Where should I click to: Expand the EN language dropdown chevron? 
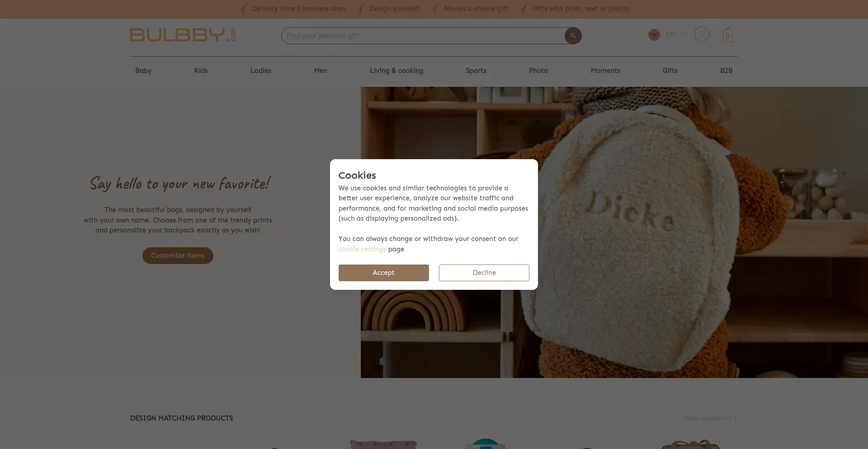(x=684, y=34)
